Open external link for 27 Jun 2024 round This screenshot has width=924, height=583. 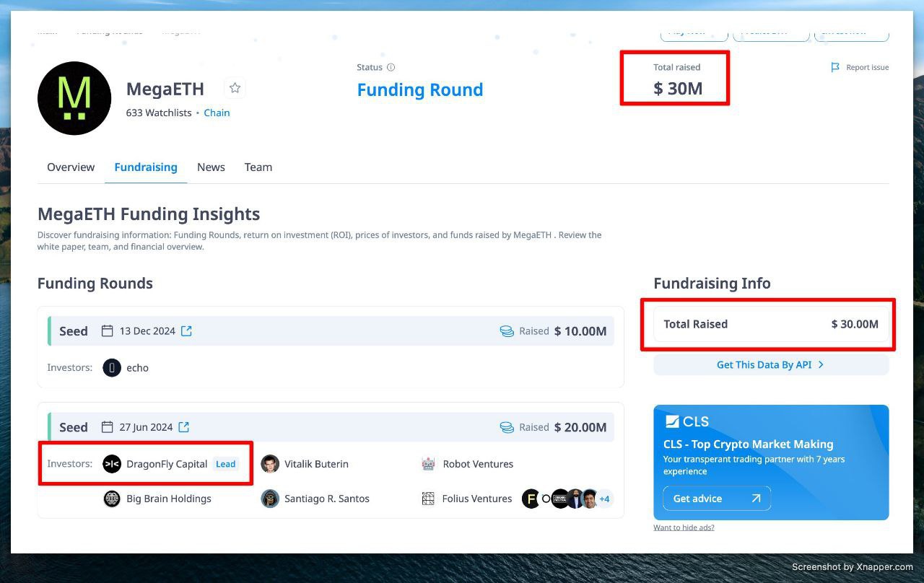click(184, 427)
